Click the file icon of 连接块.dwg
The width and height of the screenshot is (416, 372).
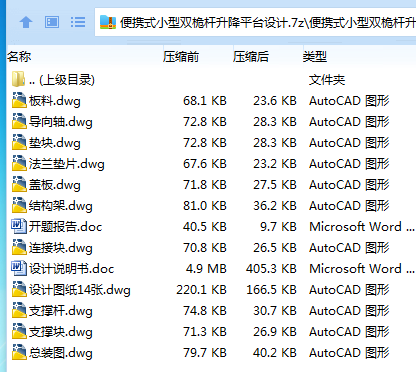19,247
